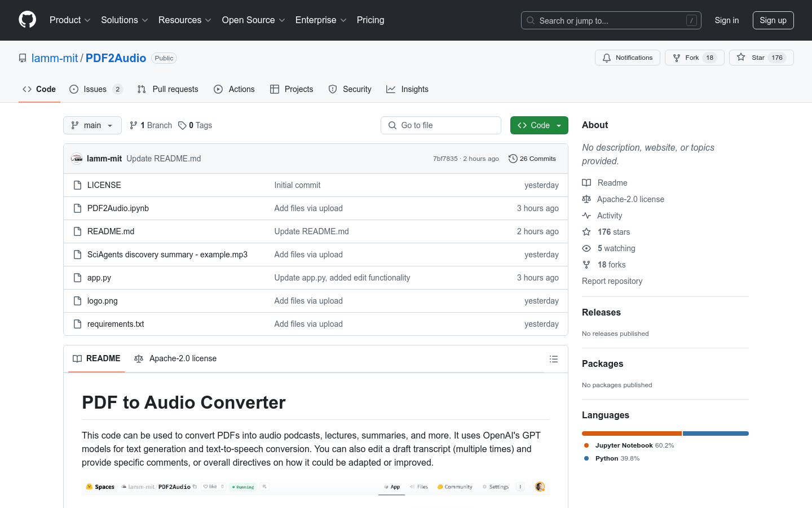Image resolution: width=812 pixels, height=508 pixels.
Task: Open the latest commit Update README.md message
Action: point(164,159)
